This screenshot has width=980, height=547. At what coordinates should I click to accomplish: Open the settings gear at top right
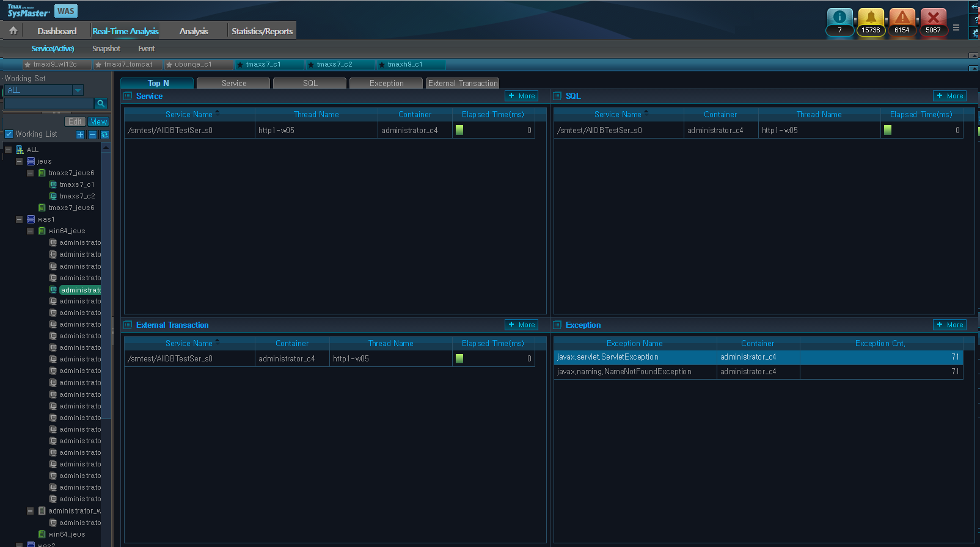(976, 33)
